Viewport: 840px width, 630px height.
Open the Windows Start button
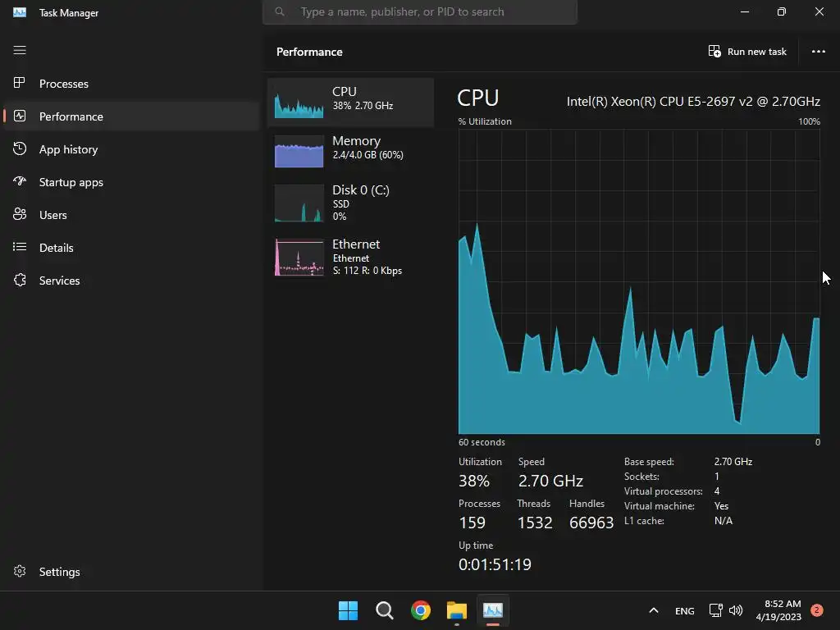point(348,610)
